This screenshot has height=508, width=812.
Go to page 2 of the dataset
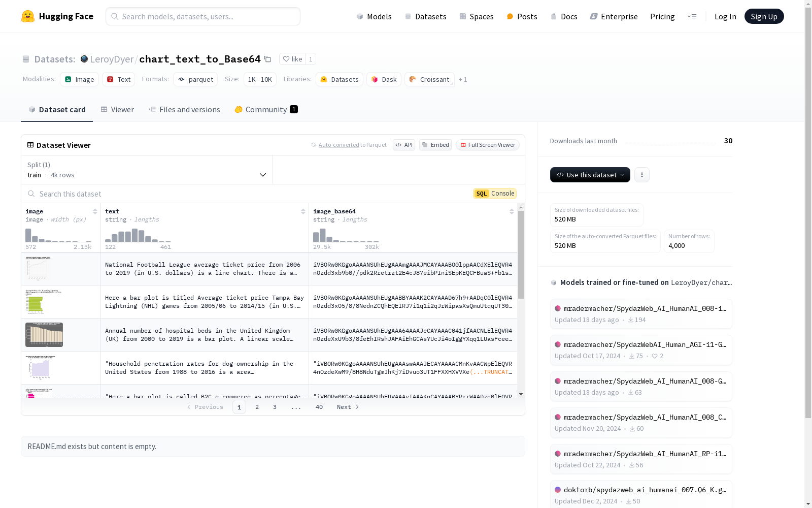pos(257,407)
